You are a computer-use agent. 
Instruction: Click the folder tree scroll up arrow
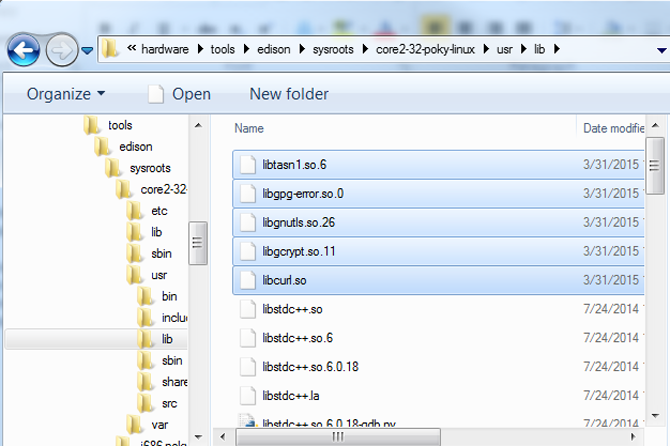click(x=198, y=126)
